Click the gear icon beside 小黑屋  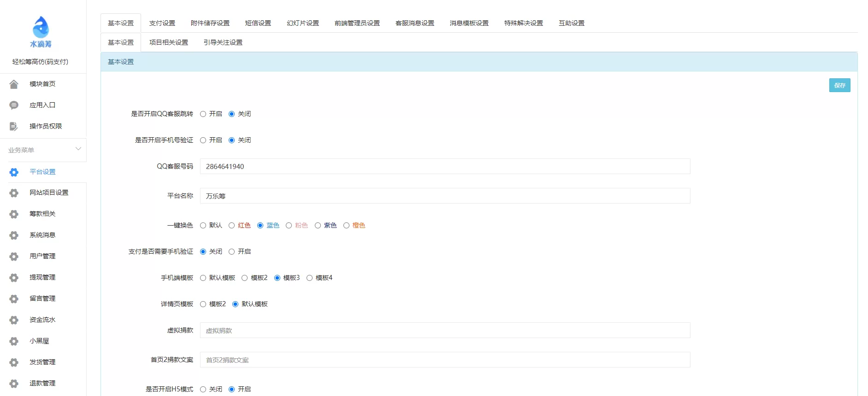coord(14,341)
